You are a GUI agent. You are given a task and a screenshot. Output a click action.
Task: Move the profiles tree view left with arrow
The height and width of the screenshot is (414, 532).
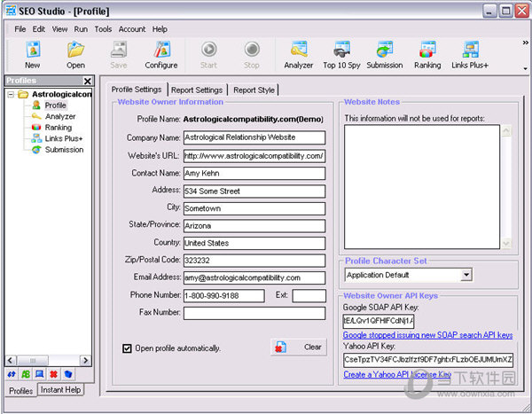click(x=10, y=360)
